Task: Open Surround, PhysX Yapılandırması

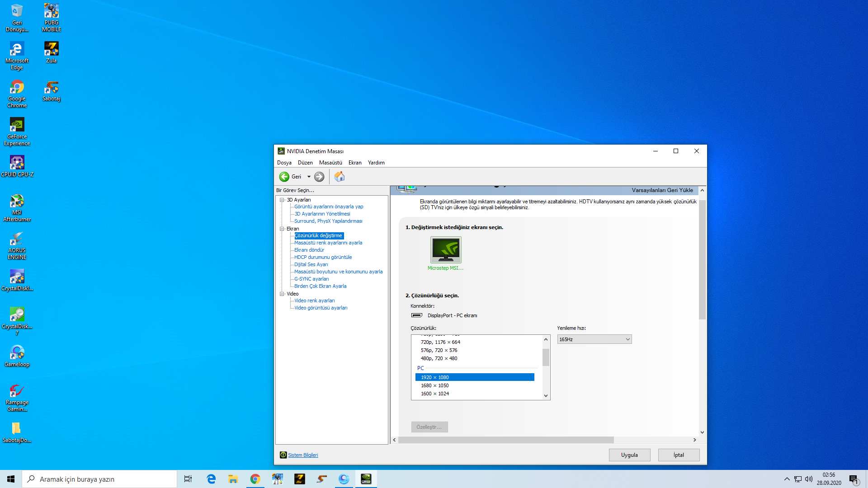Action: click(x=328, y=221)
